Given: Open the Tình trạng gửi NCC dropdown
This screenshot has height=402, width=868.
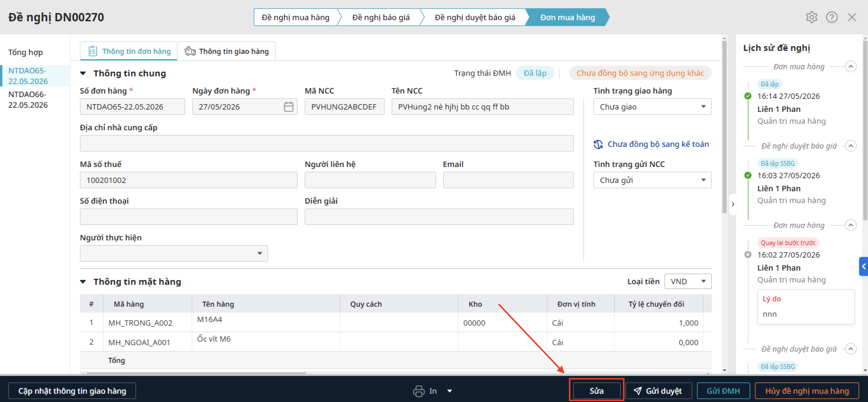Looking at the screenshot, I should click(x=652, y=180).
